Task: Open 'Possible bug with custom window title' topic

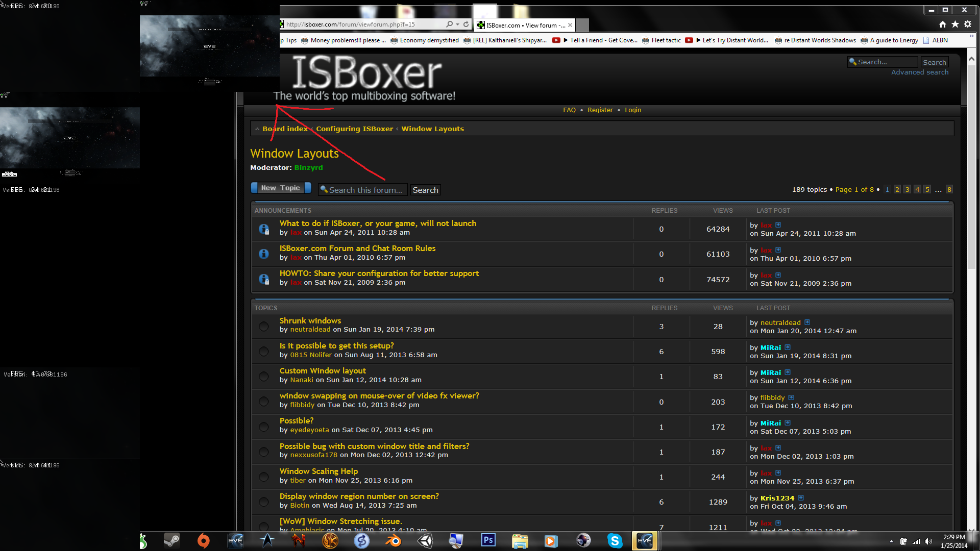Action: click(x=374, y=446)
